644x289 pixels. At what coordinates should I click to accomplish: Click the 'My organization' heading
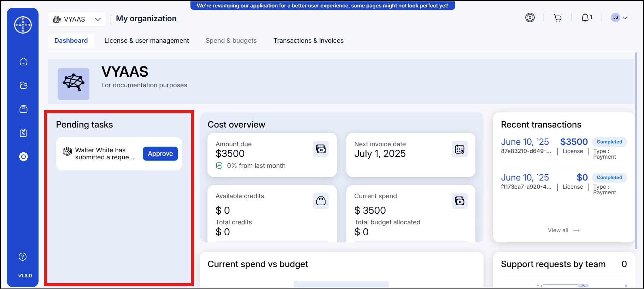[x=146, y=19]
